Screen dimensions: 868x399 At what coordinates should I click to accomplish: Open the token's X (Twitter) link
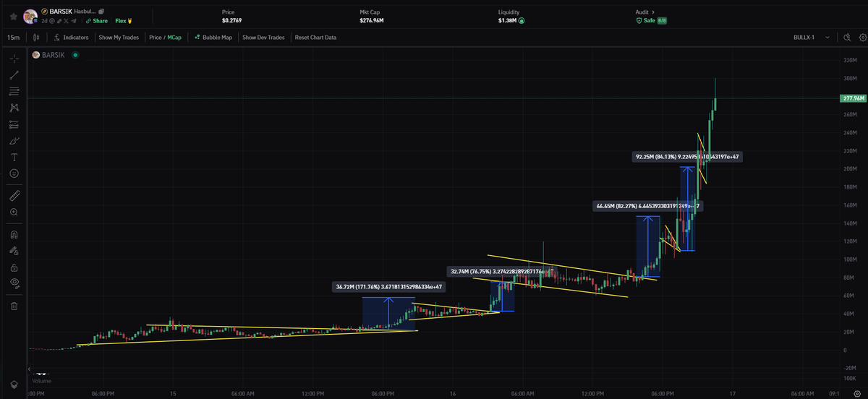[65, 21]
